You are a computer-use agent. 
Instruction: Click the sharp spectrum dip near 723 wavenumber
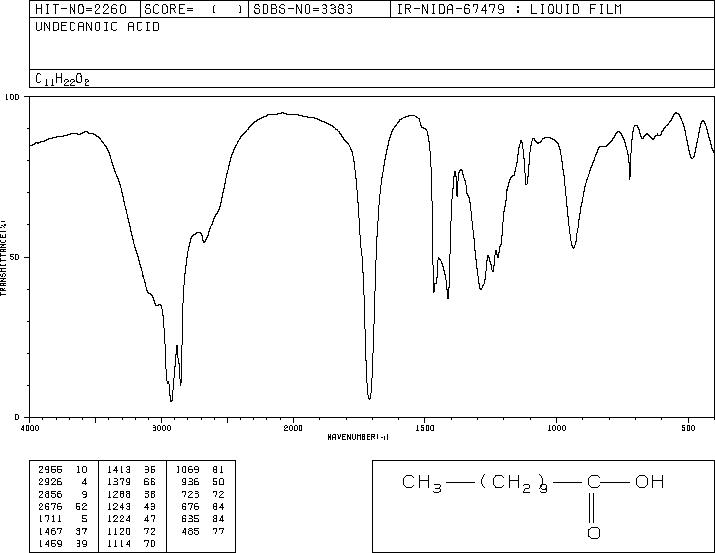(x=630, y=178)
